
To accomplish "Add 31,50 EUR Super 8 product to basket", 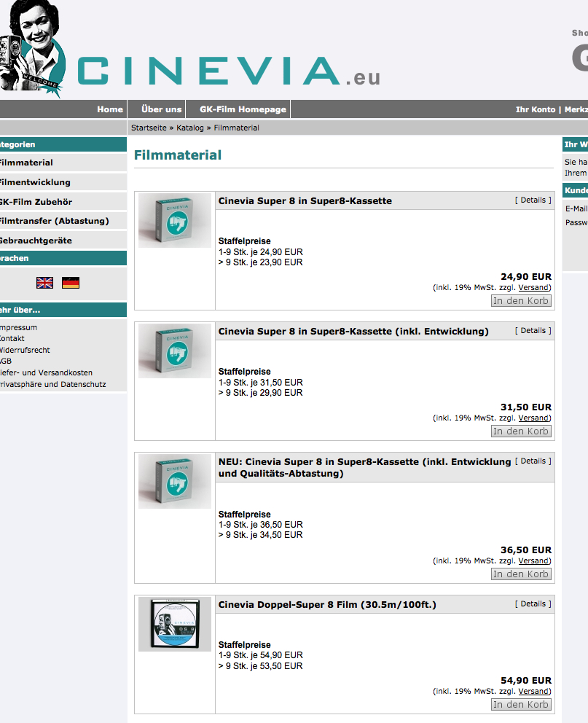I will (521, 431).
